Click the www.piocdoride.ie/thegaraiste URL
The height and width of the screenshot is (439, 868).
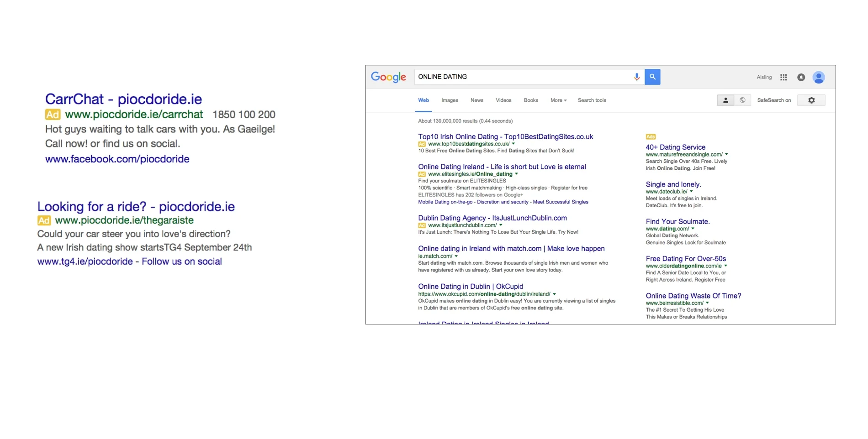coord(124,220)
